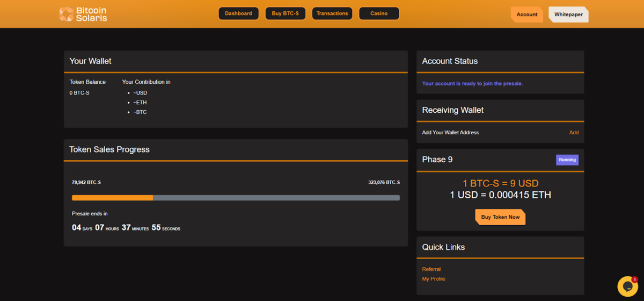This screenshot has height=301, width=644.
Task: Click the chat notification badge
Action: click(x=634, y=279)
